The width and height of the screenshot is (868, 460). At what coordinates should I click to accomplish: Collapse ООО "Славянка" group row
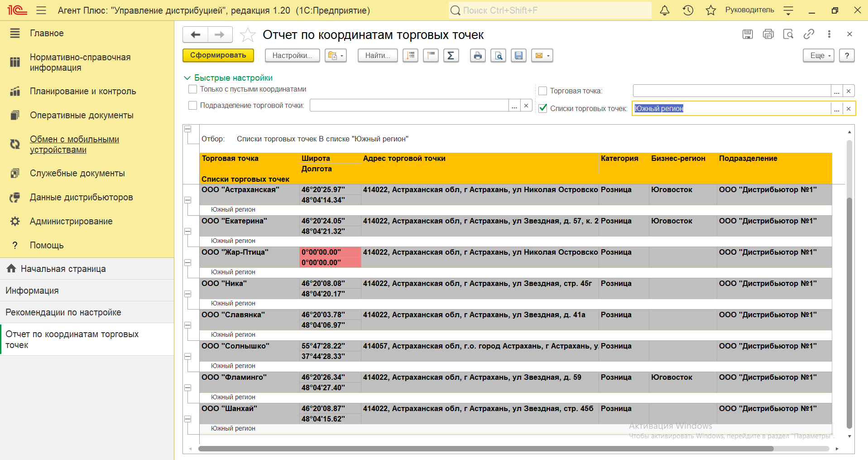pos(187,325)
